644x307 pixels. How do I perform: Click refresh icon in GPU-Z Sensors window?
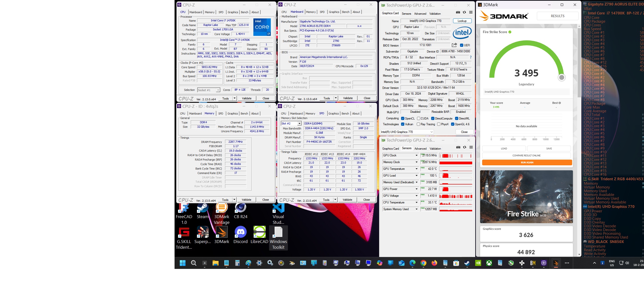pos(464,147)
